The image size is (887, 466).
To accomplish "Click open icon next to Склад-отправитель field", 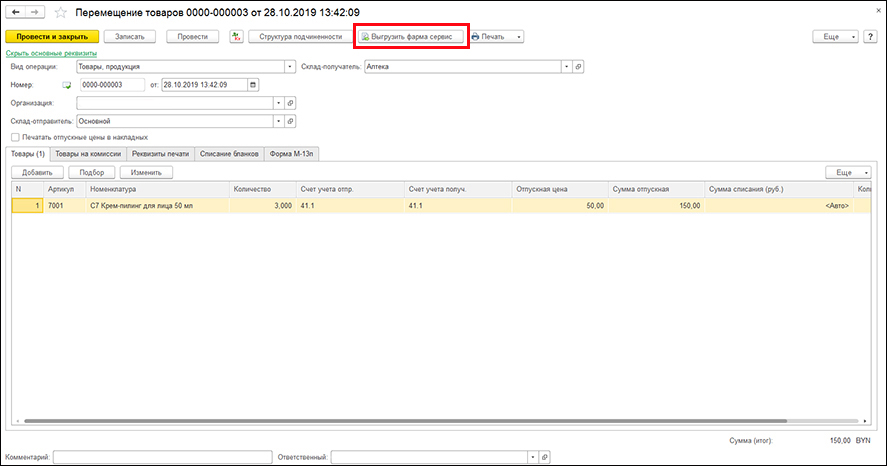I will 291,121.
